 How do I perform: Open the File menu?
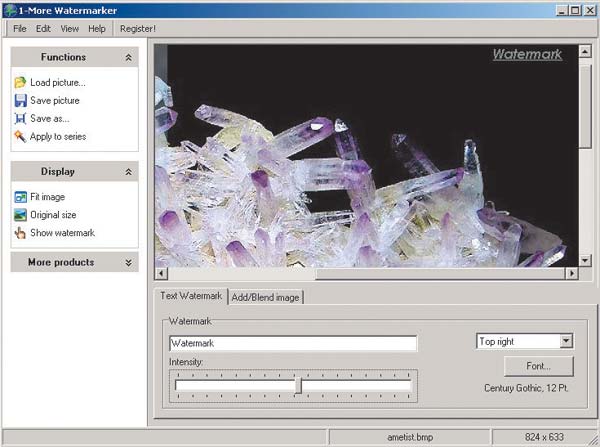[20, 28]
